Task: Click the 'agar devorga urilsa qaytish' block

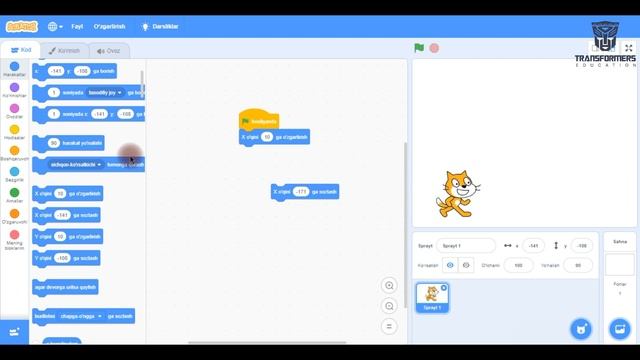Action: 65,287
